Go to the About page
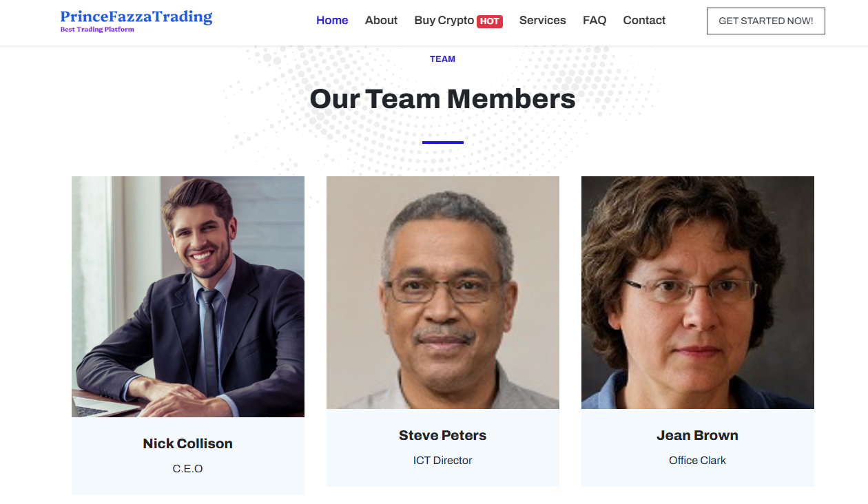This screenshot has width=868, height=504. coord(381,21)
